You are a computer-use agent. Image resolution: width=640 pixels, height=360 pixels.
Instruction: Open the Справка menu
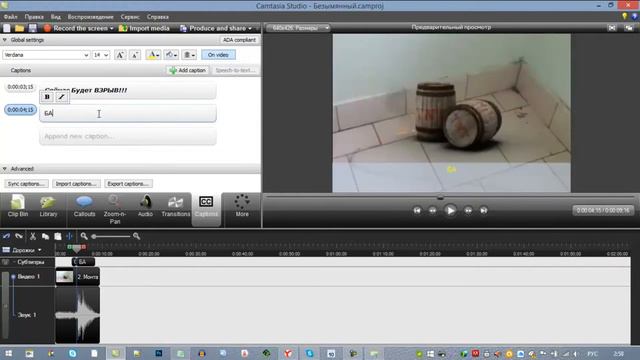pos(158,17)
